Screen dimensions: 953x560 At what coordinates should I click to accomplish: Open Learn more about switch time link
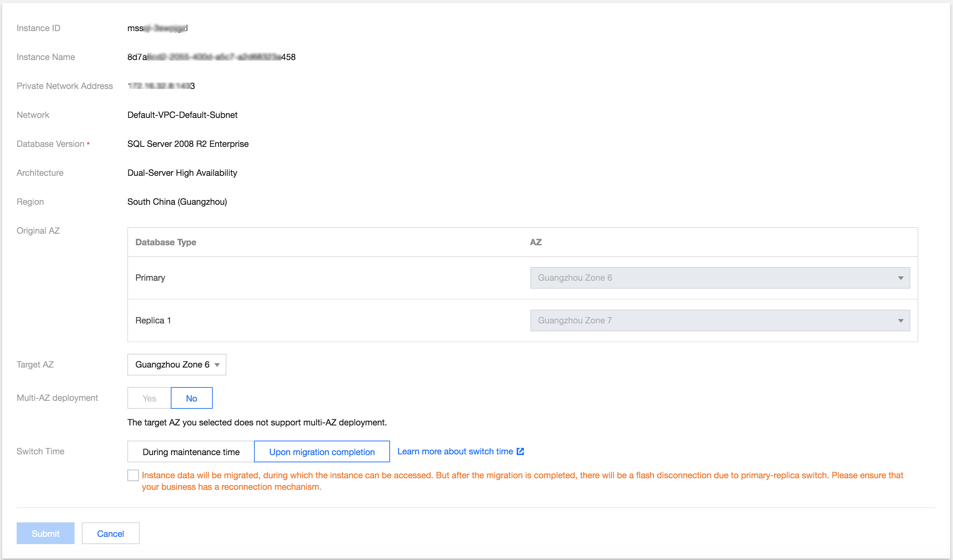(455, 451)
